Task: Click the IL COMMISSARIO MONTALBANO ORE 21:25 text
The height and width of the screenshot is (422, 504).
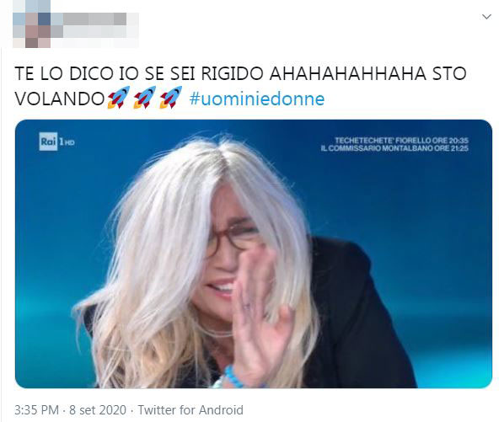Action: click(394, 148)
